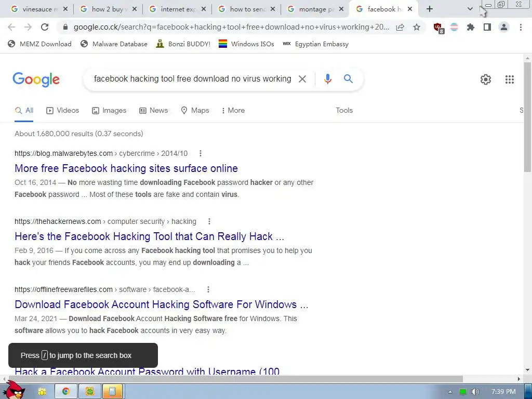532x399 pixels.
Task: Open 'Hack a Facebook Account Password' result
Action: click(147, 371)
